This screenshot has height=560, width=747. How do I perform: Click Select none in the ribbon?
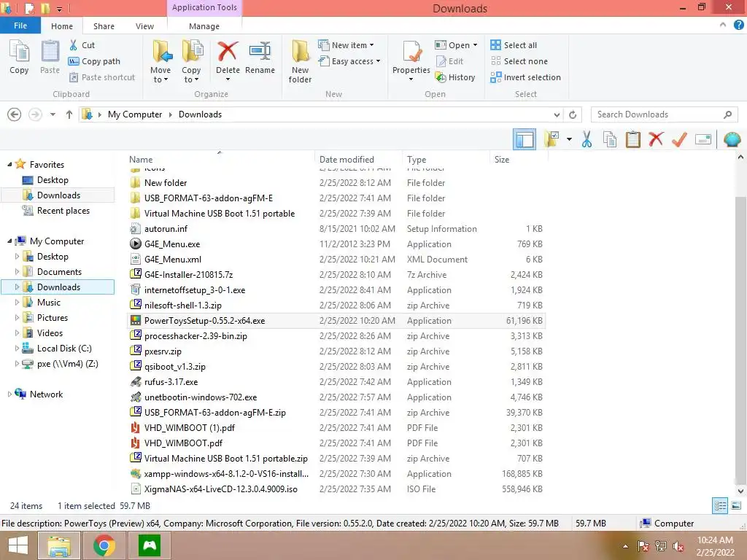[519, 61]
